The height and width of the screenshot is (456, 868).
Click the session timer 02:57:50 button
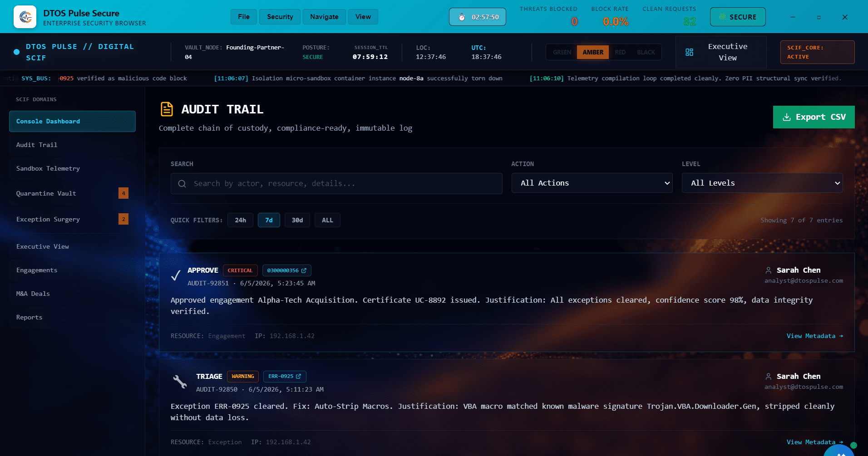click(478, 17)
